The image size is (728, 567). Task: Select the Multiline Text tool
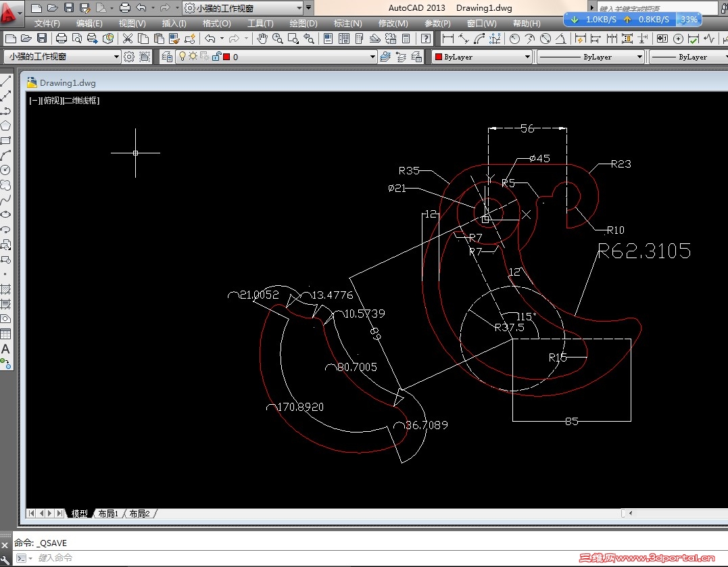[5, 349]
